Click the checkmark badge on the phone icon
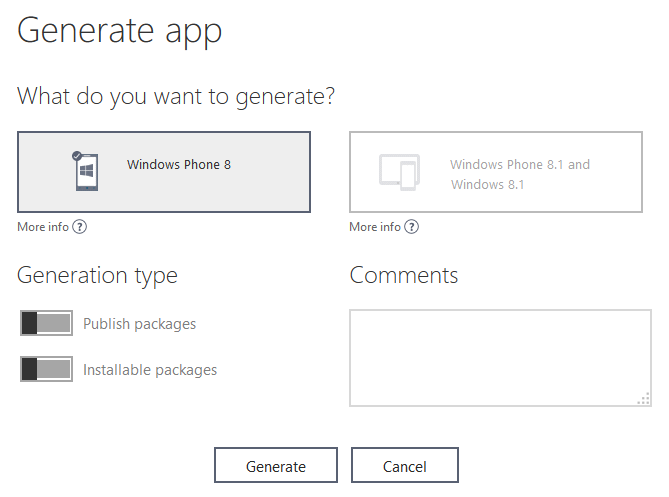The height and width of the screenshot is (497, 669). tap(76, 156)
